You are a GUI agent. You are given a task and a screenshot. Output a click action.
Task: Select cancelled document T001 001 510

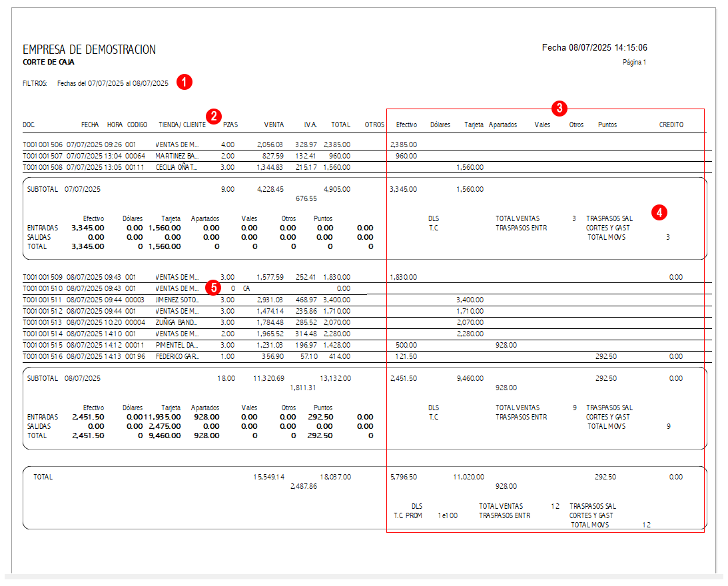[43, 288]
